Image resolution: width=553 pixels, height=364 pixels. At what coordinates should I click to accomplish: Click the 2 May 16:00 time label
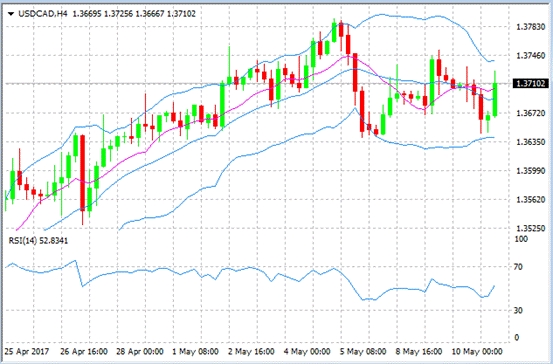pyautogui.click(x=251, y=352)
